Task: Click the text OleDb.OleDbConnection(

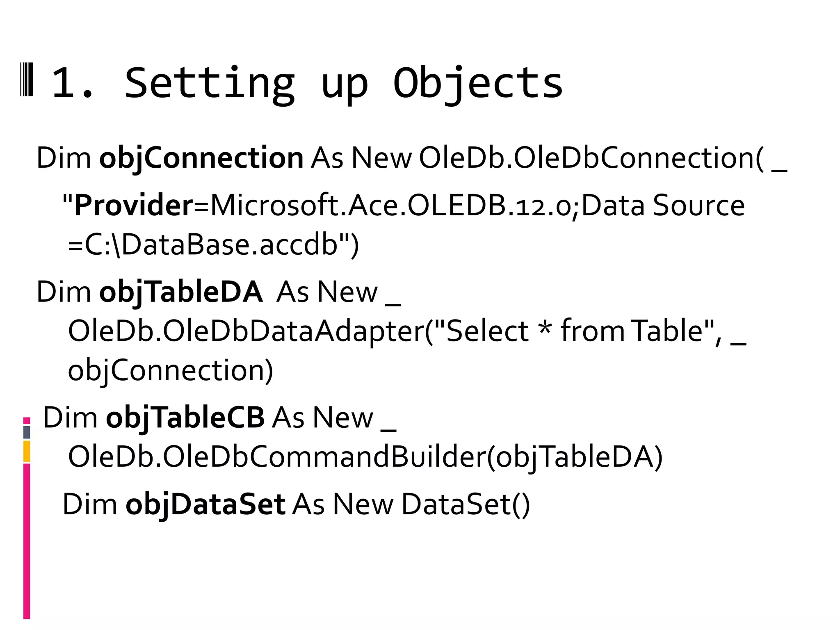Action: click(591, 158)
